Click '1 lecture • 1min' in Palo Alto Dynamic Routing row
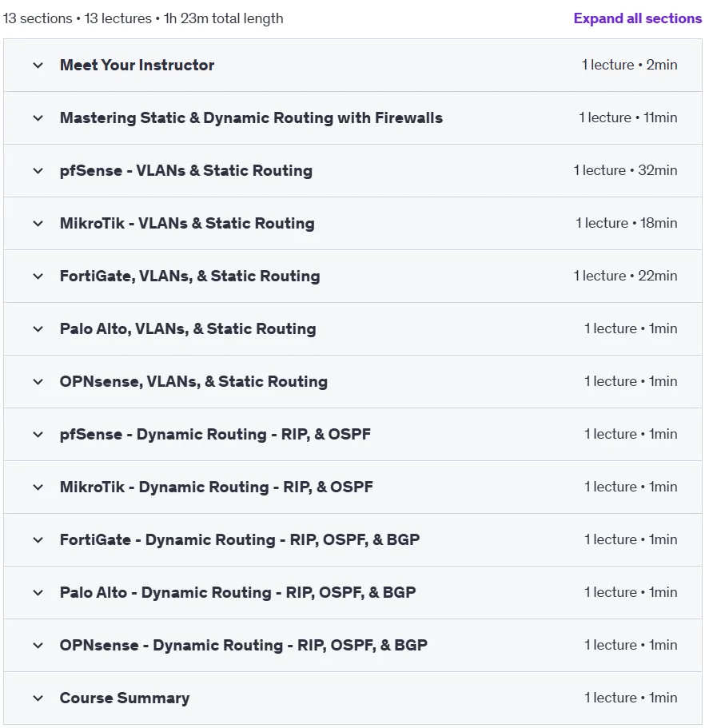This screenshot has height=728, width=705. pos(631,592)
